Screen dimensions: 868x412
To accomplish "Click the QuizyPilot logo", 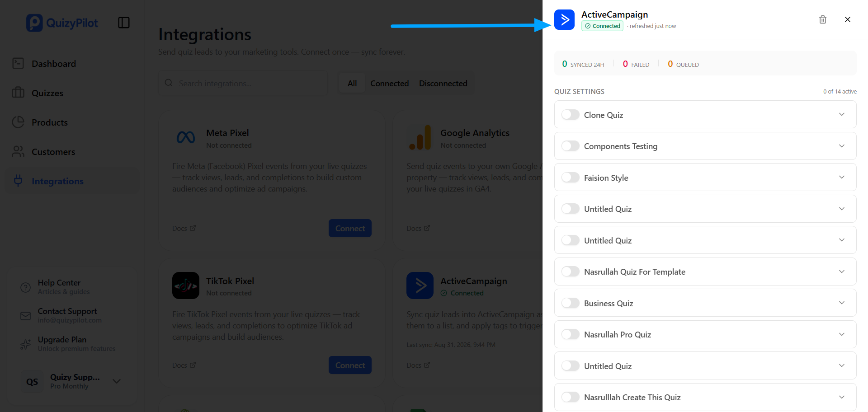I will click(x=62, y=23).
